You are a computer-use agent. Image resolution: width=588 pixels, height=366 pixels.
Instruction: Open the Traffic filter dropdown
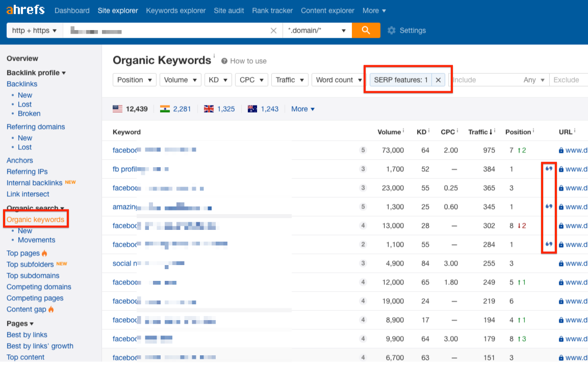click(290, 80)
